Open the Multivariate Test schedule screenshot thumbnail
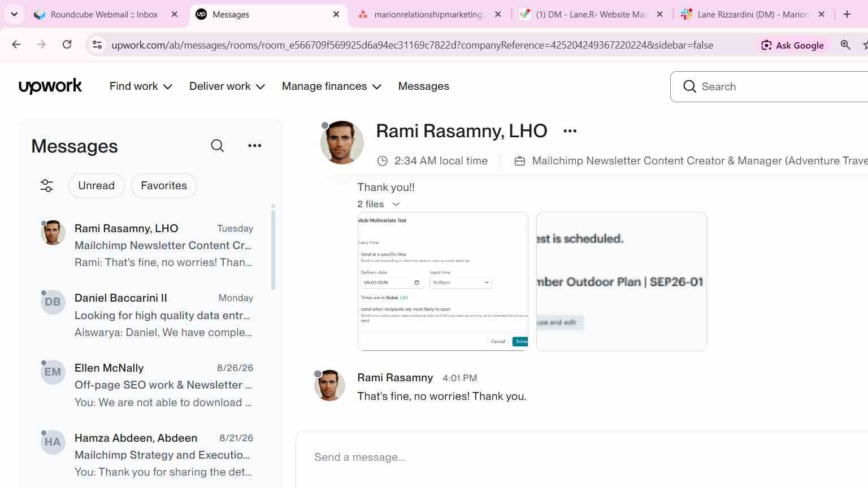This screenshot has width=868, height=488. [443, 281]
